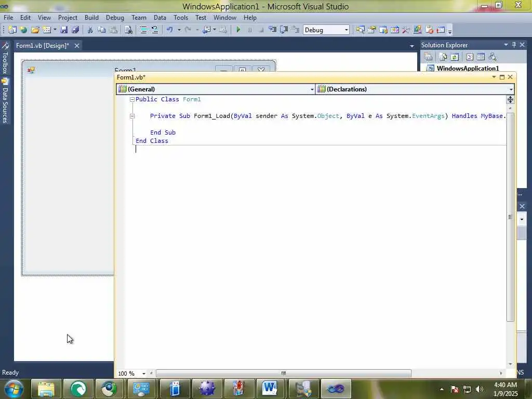Click the Redo arrow icon

[188, 30]
